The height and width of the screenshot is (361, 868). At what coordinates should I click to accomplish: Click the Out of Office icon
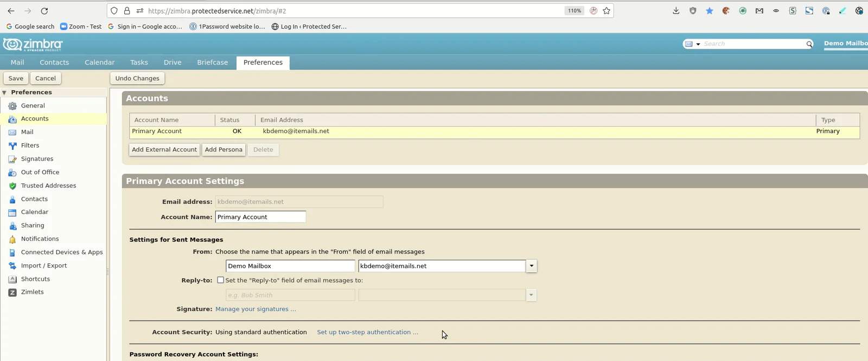(12, 173)
